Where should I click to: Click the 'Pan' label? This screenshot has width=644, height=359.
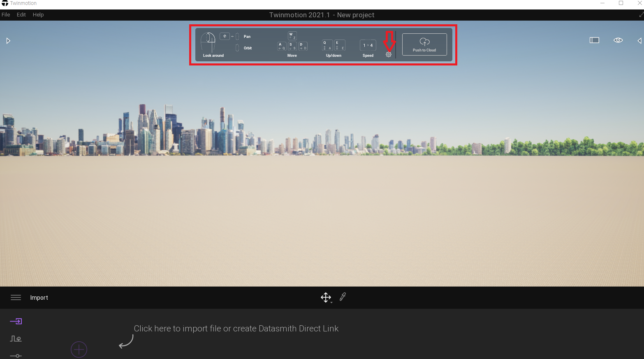click(247, 37)
